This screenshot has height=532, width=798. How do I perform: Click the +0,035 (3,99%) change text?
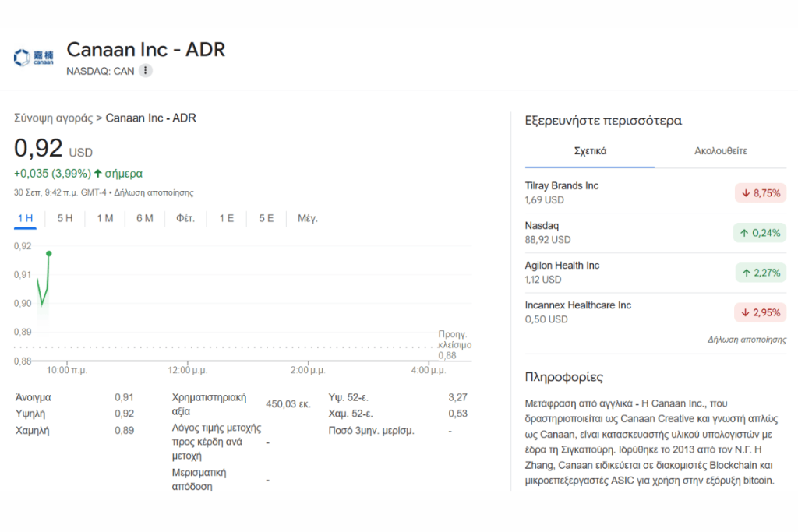coord(52,174)
